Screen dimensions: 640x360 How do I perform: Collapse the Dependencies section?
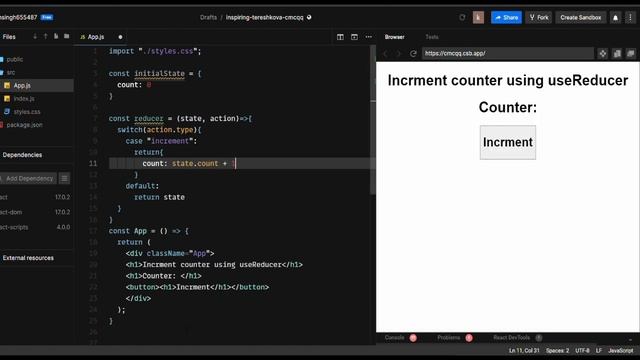(x=22, y=155)
